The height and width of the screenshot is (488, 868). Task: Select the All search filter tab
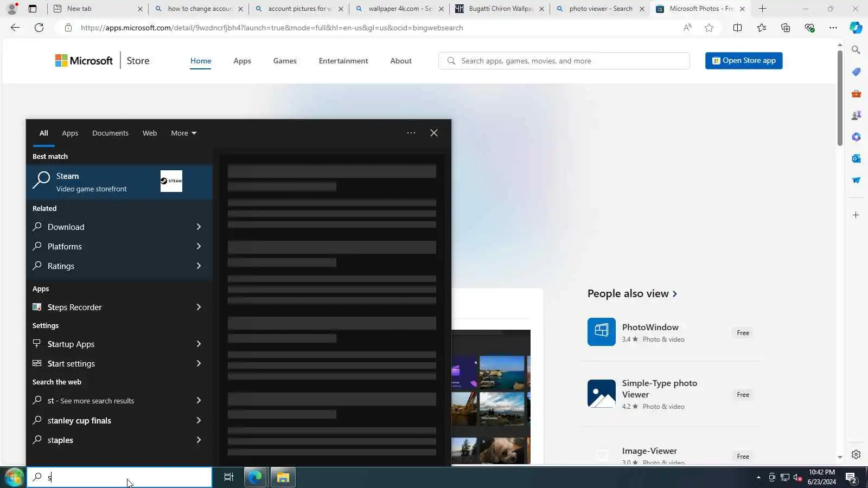click(43, 133)
